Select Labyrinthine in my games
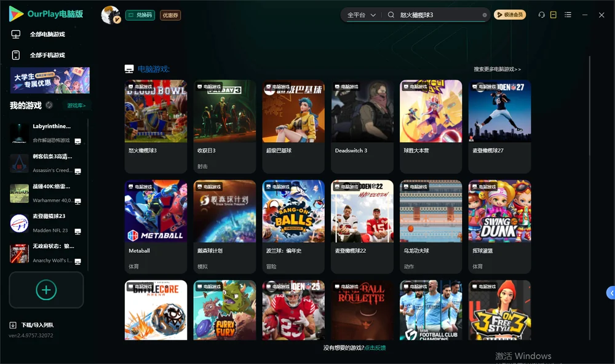The height and width of the screenshot is (364, 615). pyautogui.click(x=46, y=133)
